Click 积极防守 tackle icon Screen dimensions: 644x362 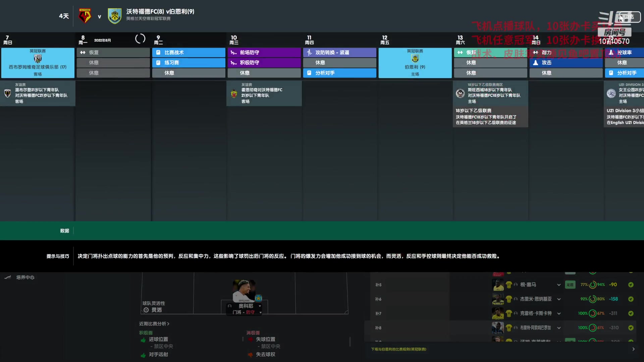[234, 63]
